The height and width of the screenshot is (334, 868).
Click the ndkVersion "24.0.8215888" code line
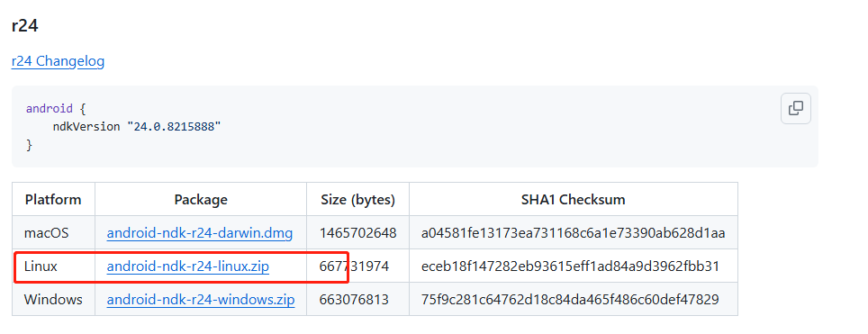137,126
